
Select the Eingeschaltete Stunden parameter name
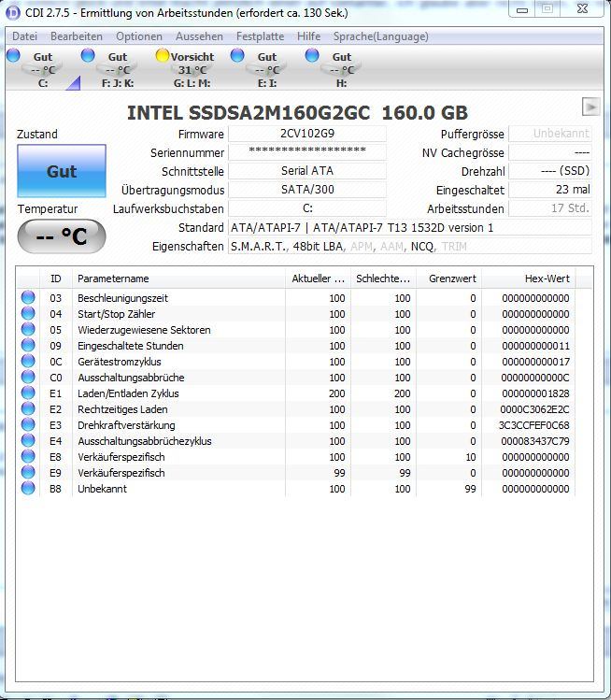tap(130, 346)
